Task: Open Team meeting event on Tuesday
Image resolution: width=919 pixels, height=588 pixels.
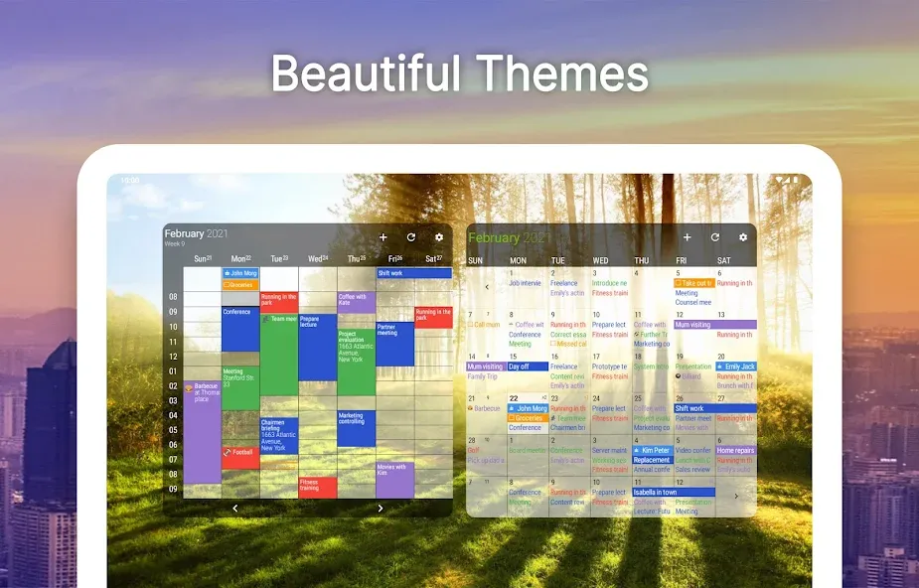Action: coord(279,355)
